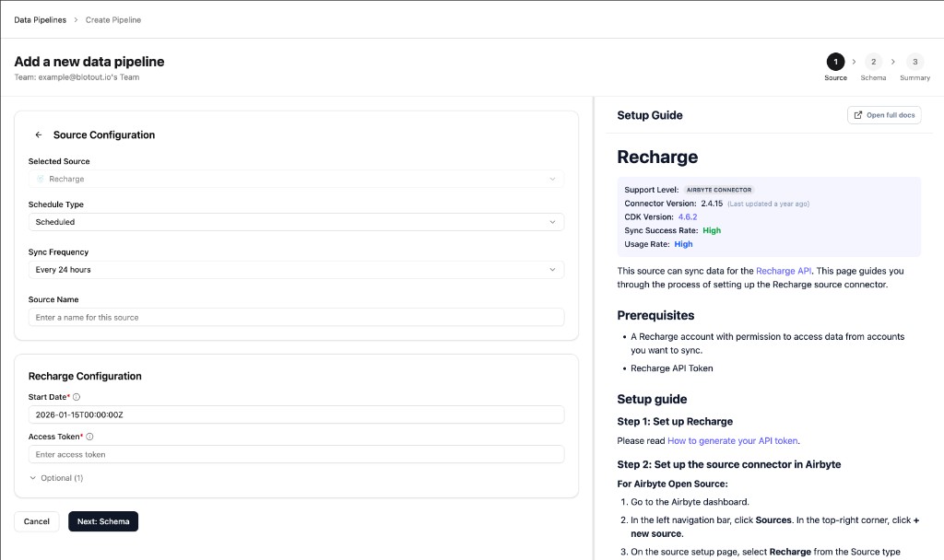944x560 pixels.
Task: Go to Data Pipelines breadcrumb
Action: tap(41, 20)
